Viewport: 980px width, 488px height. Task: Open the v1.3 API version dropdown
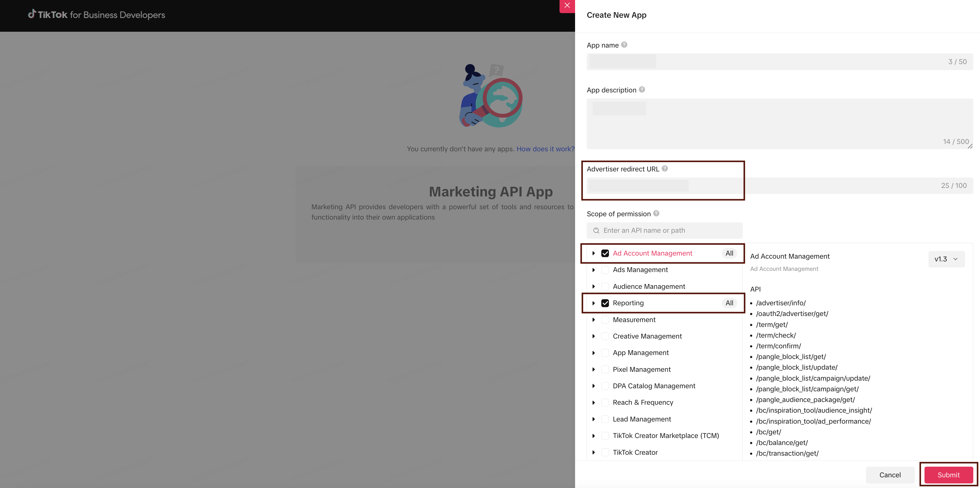[x=946, y=259]
